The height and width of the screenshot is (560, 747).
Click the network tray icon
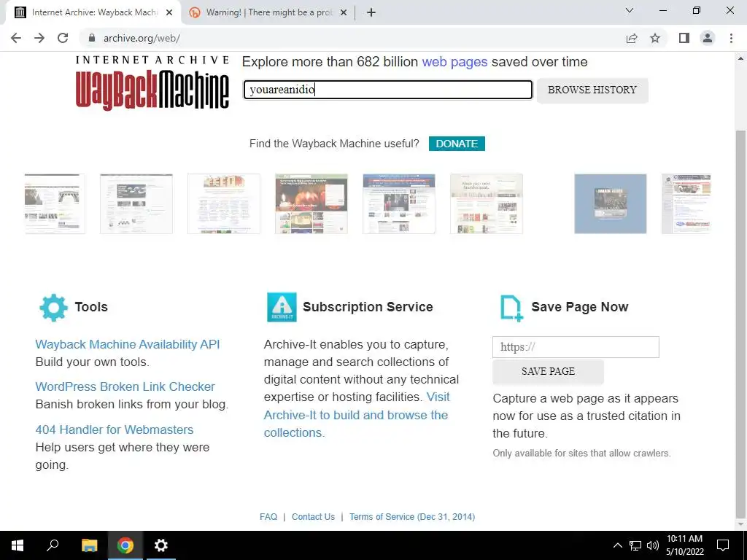click(635, 545)
